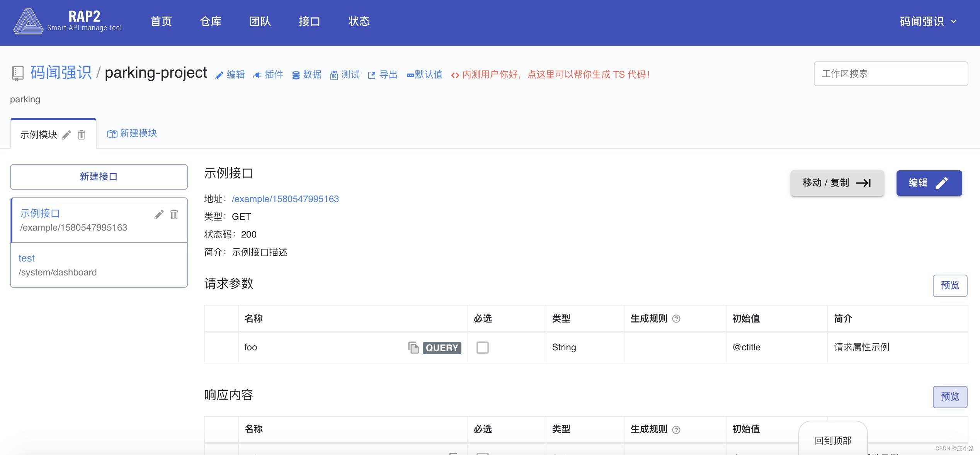Click repository book icon before 码闻强识
This screenshot has height=455, width=980.
pos(17,73)
